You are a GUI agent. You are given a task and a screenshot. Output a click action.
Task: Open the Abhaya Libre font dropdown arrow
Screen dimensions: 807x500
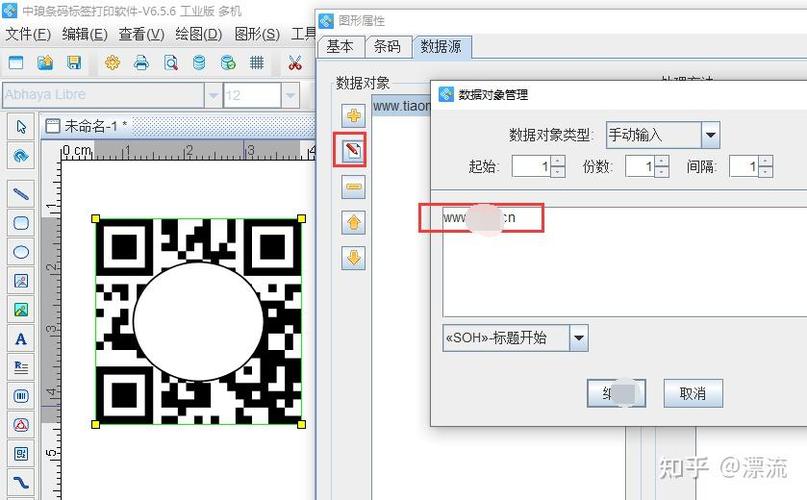[x=213, y=95]
